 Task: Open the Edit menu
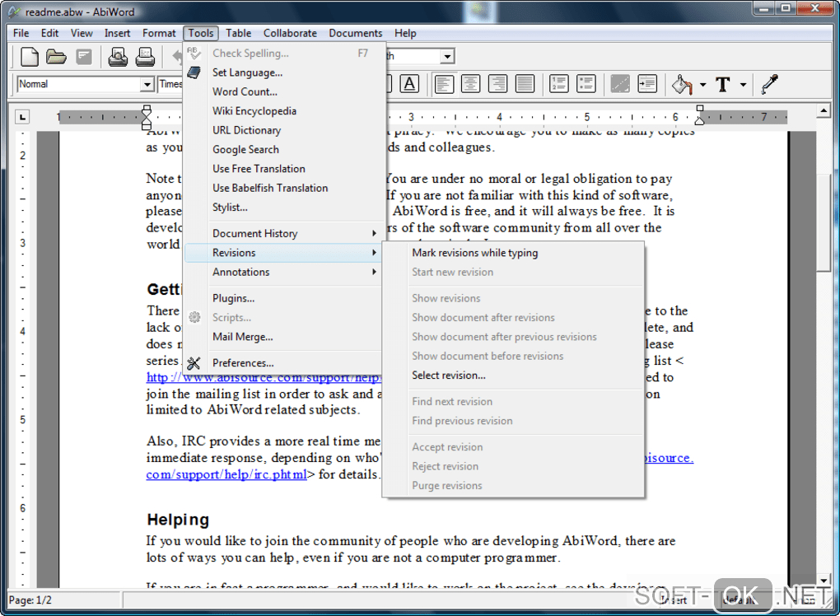49,33
